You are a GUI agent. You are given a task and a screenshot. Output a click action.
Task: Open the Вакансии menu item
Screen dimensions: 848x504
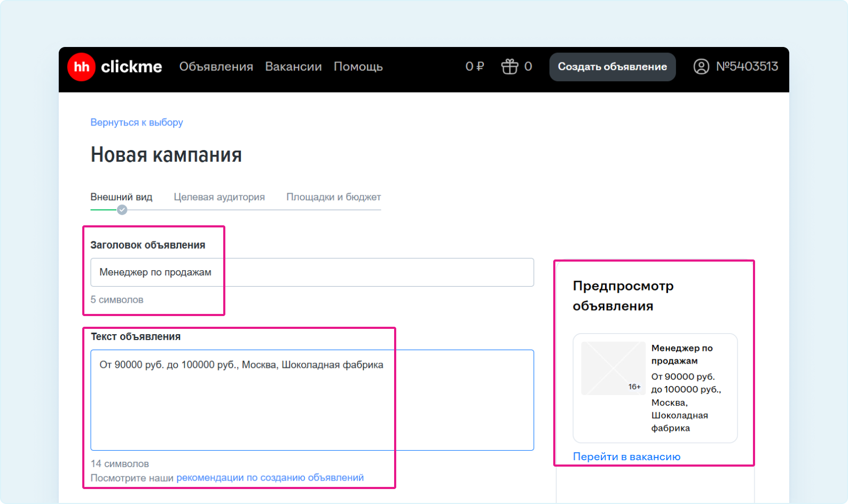pyautogui.click(x=294, y=67)
